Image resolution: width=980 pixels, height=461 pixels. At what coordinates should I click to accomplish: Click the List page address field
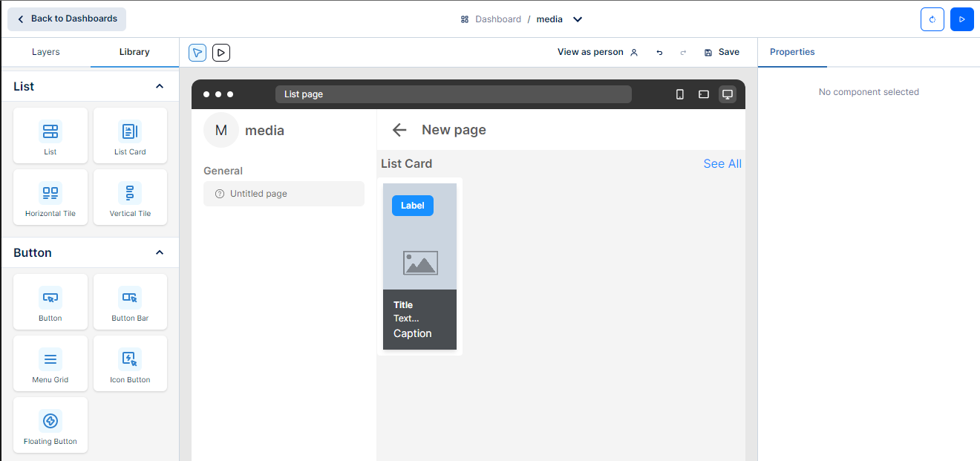click(453, 94)
